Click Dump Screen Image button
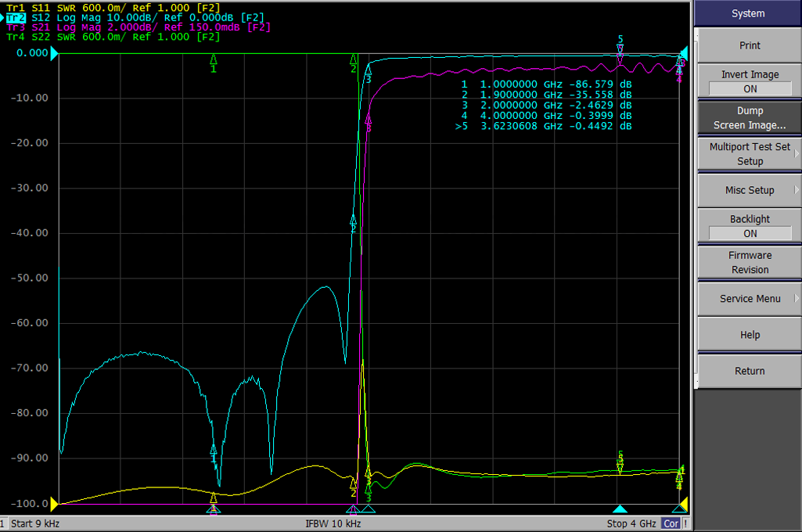The image size is (802, 532). (750, 118)
